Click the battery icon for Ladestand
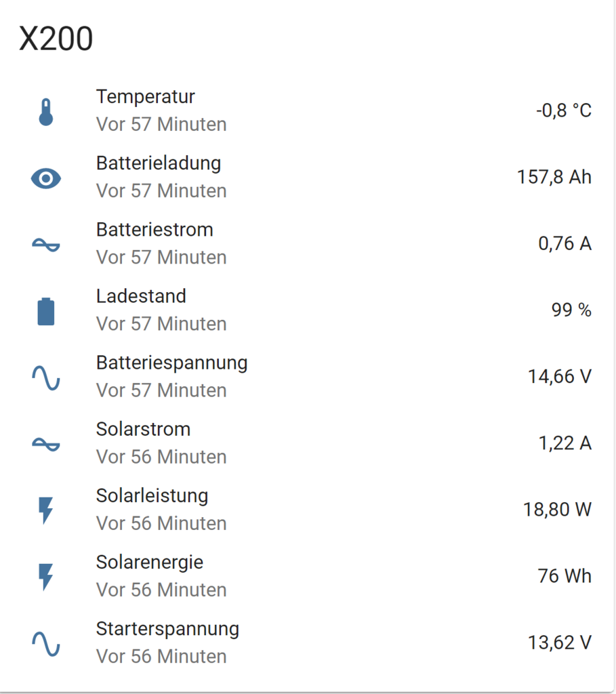Screen dimensions: 616x694 (x=46, y=312)
